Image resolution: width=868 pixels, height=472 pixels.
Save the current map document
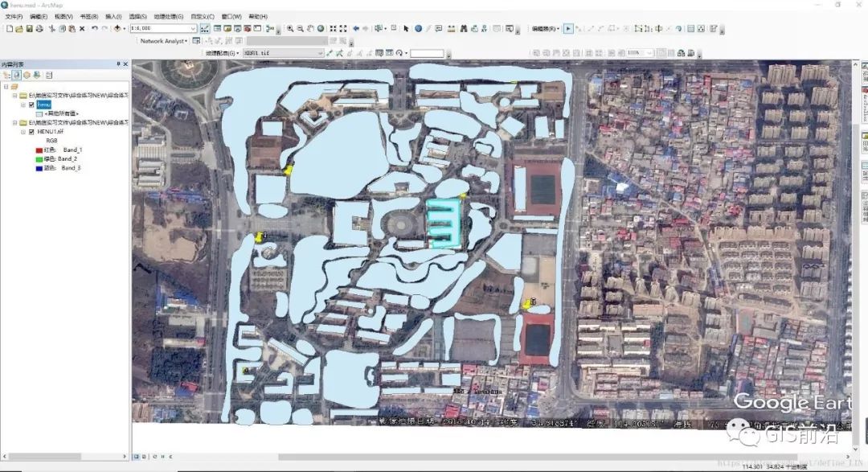point(30,28)
